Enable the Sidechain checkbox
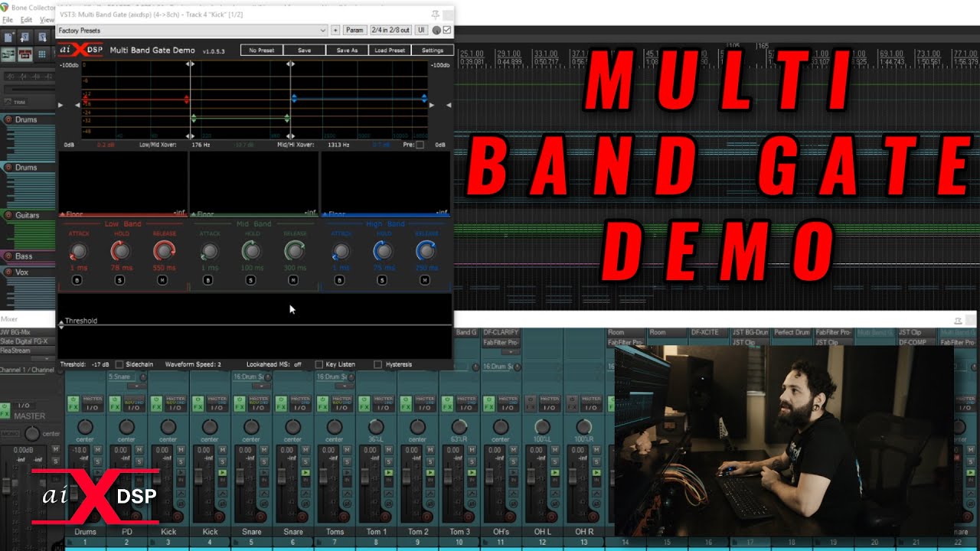 pyautogui.click(x=119, y=364)
